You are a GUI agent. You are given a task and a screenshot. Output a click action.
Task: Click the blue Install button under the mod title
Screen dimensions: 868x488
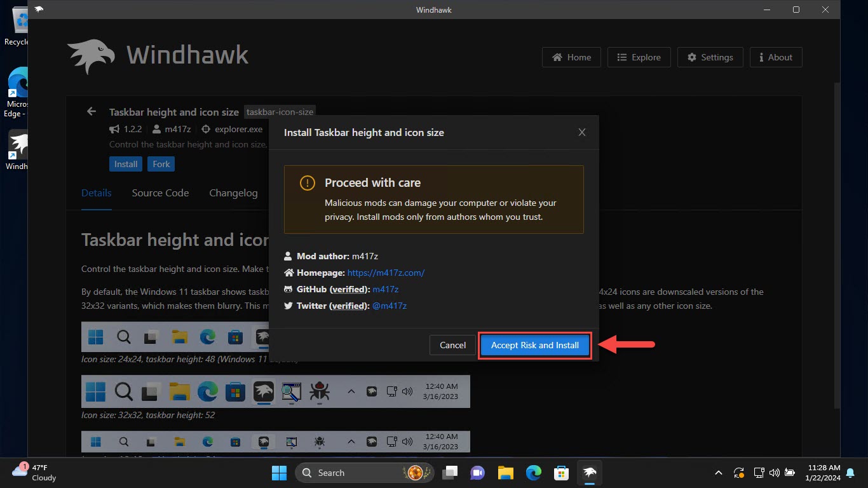[126, 164]
